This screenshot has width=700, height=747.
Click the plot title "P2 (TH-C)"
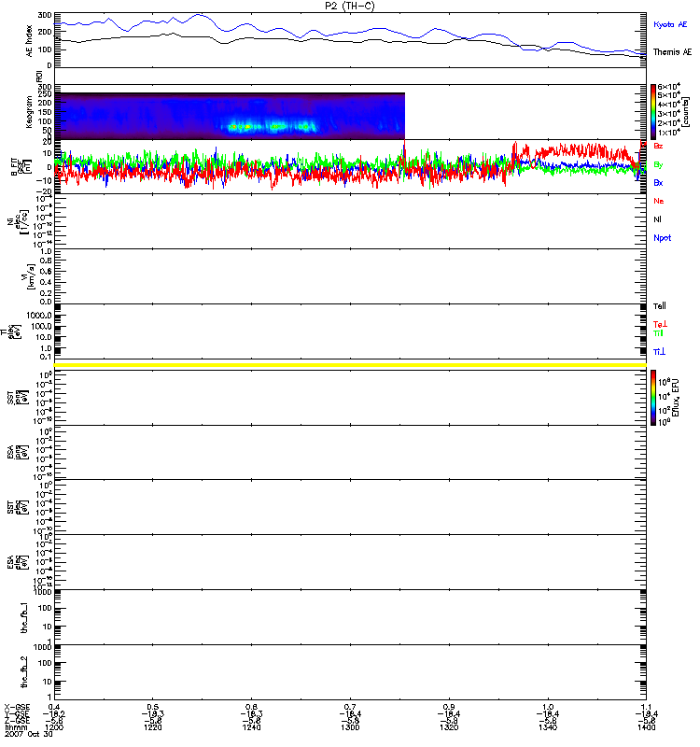349,6
